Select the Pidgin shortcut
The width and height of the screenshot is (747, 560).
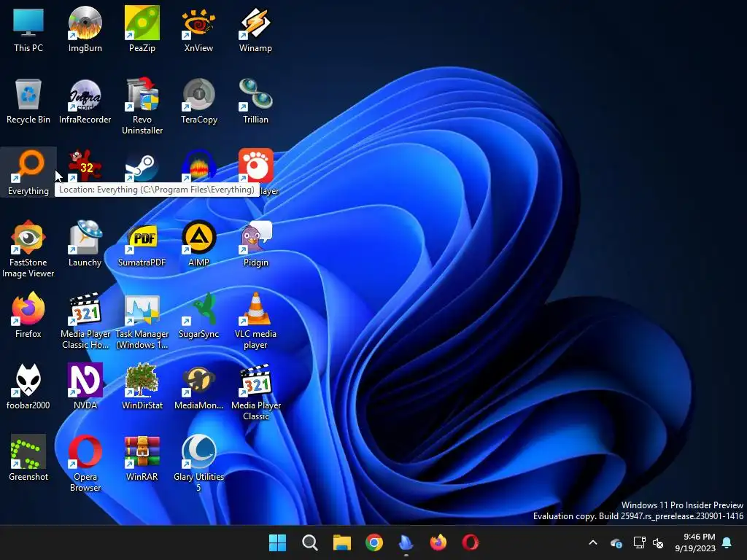pyautogui.click(x=256, y=244)
